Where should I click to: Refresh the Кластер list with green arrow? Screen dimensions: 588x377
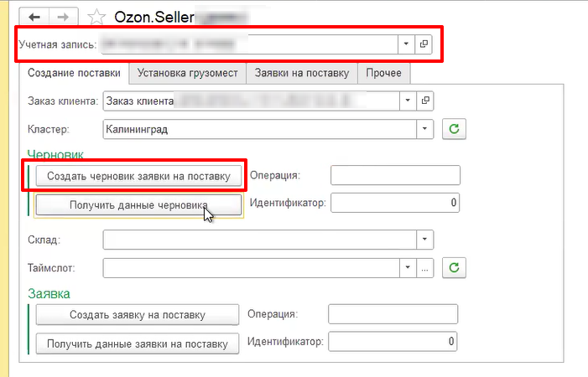[x=454, y=129]
